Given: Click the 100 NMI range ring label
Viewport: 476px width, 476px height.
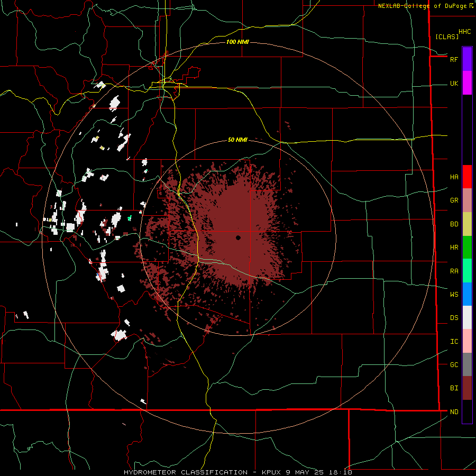Looking at the screenshot, I should 237,42.
